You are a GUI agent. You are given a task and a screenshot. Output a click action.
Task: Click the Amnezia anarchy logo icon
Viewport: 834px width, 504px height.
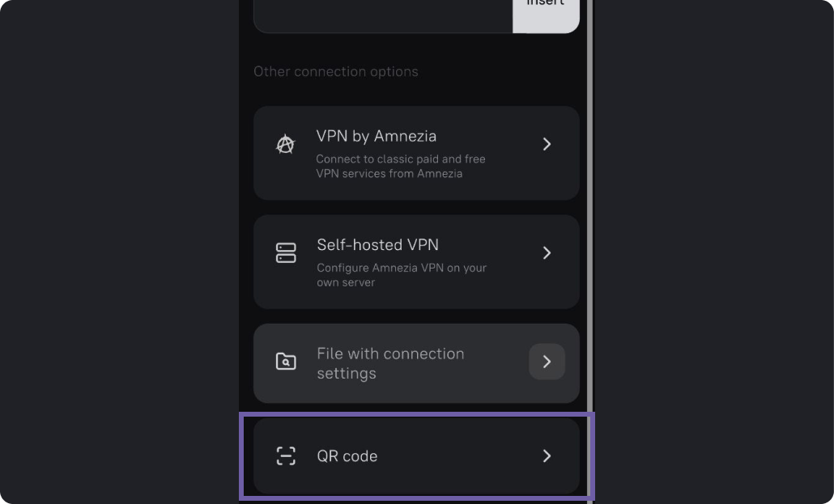tap(286, 144)
